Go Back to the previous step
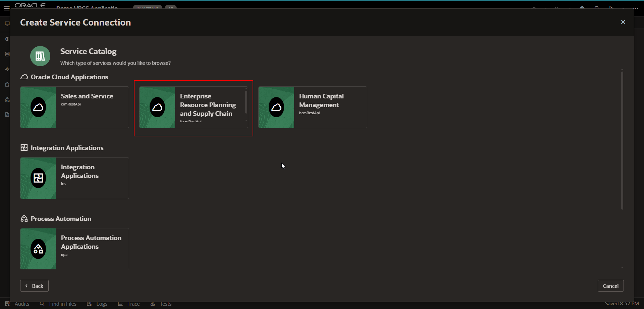The width and height of the screenshot is (644, 309). (34, 286)
